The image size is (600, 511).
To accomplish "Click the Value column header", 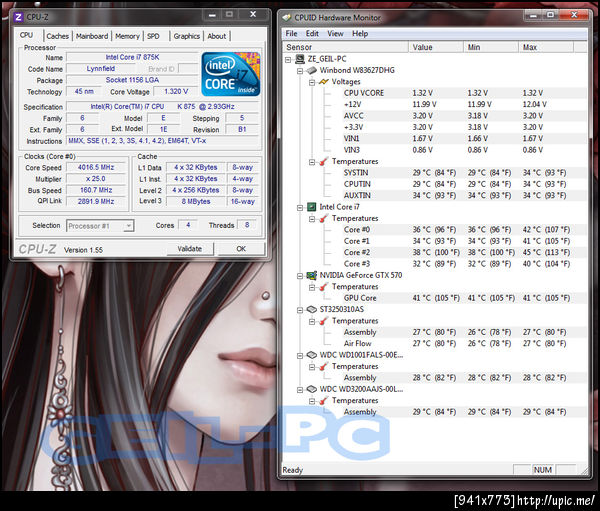I will [436, 47].
